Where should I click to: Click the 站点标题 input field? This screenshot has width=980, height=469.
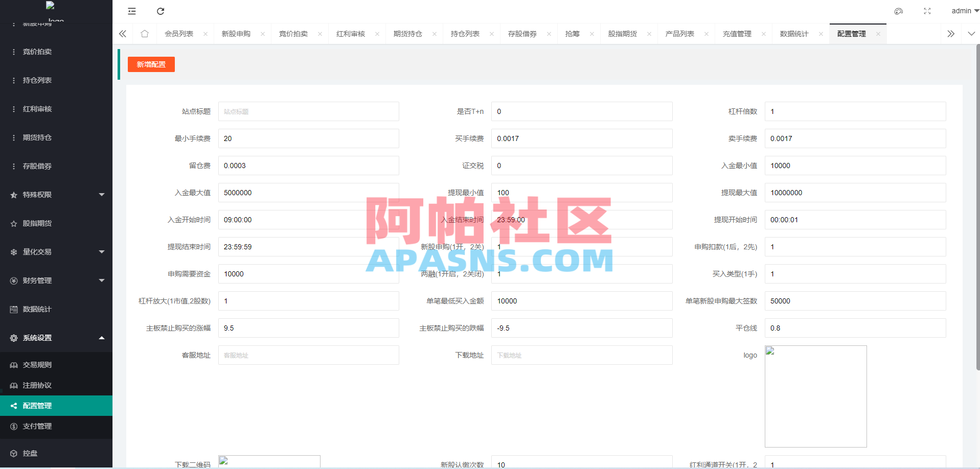pyautogui.click(x=309, y=111)
